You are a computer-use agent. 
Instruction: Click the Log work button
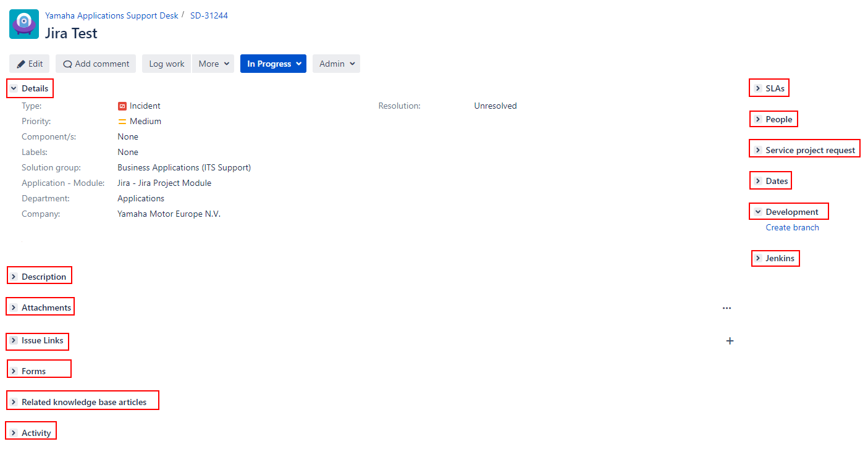[167, 64]
